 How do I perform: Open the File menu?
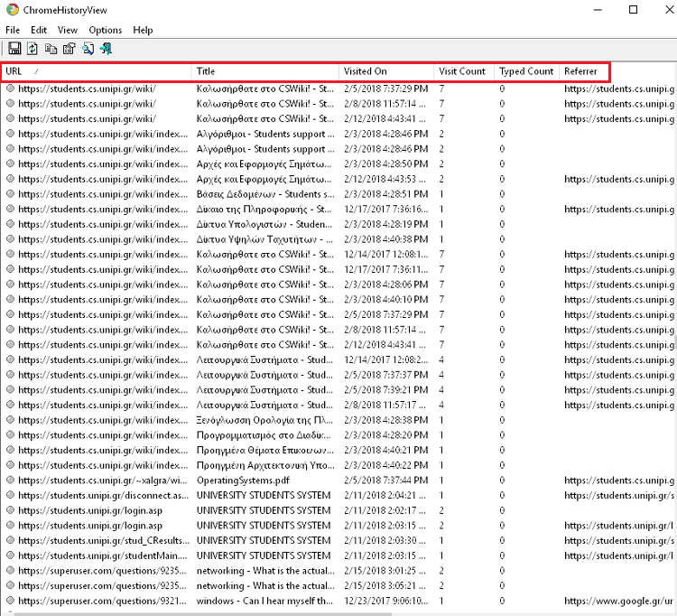12,30
